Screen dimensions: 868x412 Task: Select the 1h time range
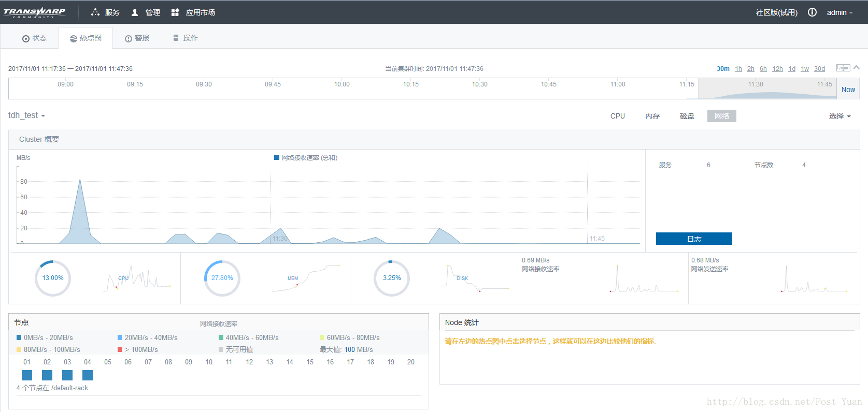click(x=738, y=69)
